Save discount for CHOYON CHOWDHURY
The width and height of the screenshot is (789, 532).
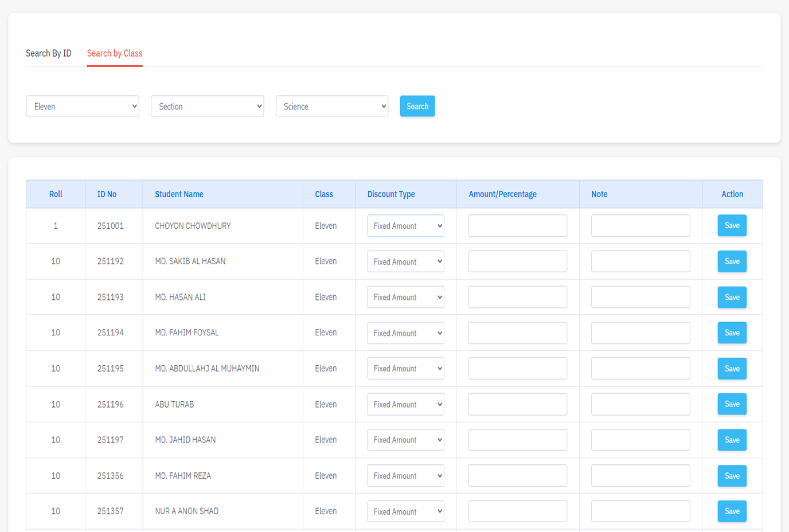732,226
